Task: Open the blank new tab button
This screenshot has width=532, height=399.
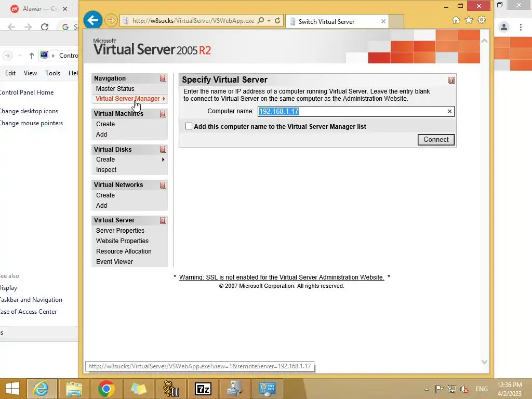Action: (396, 22)
